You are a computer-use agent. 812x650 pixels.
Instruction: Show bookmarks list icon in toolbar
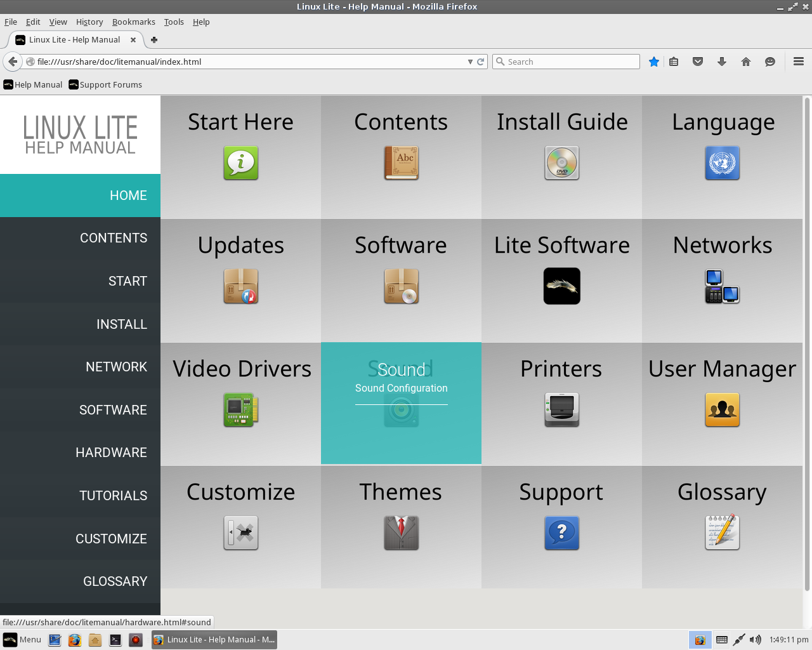(674, 62)
